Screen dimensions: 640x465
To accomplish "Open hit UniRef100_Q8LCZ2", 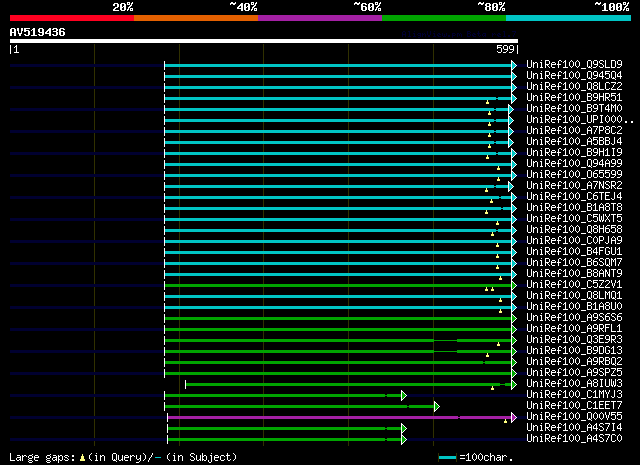I will click(574, 87).
